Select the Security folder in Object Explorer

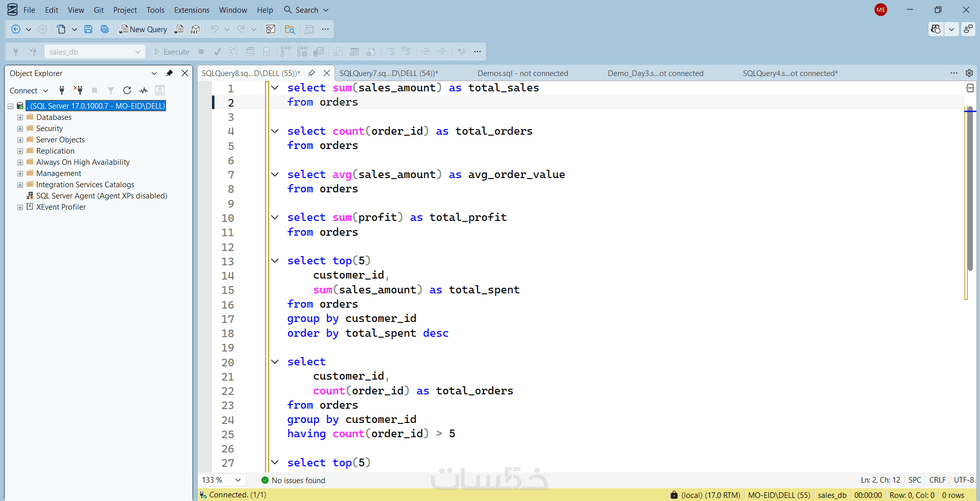tap(50, 129)
